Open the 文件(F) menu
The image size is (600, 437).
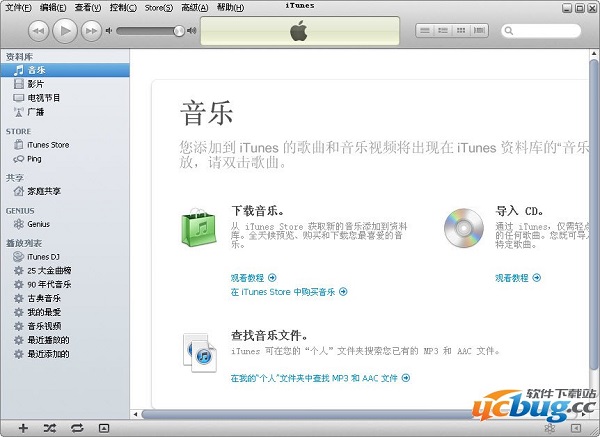pos(18,7)
